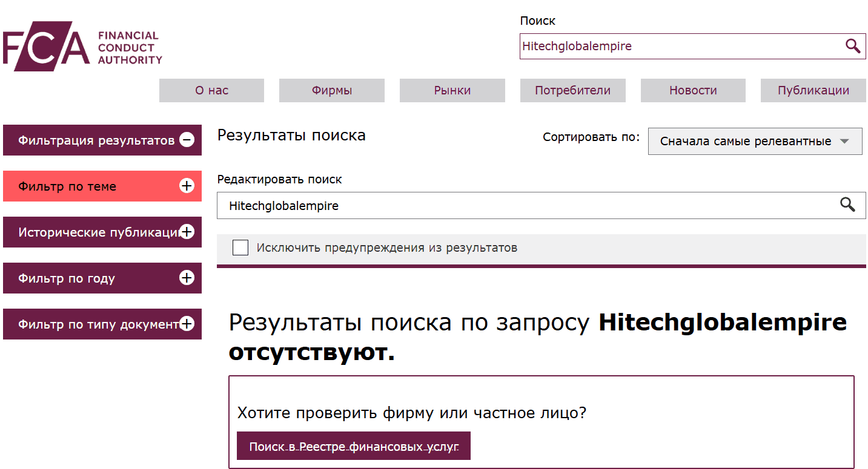Screen dimensions: 868x469
Task: Click inside the top Поиск search field
Action: (666, 46)
